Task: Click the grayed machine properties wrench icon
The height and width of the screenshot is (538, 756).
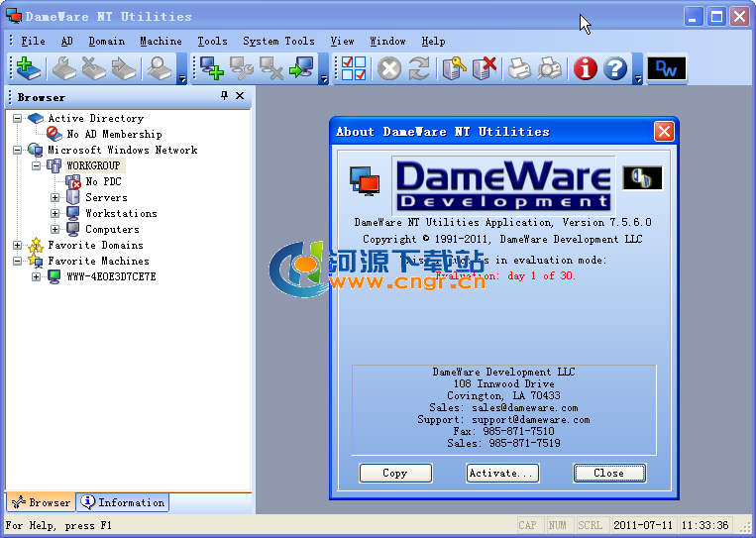Action: (x=242, y=68)
